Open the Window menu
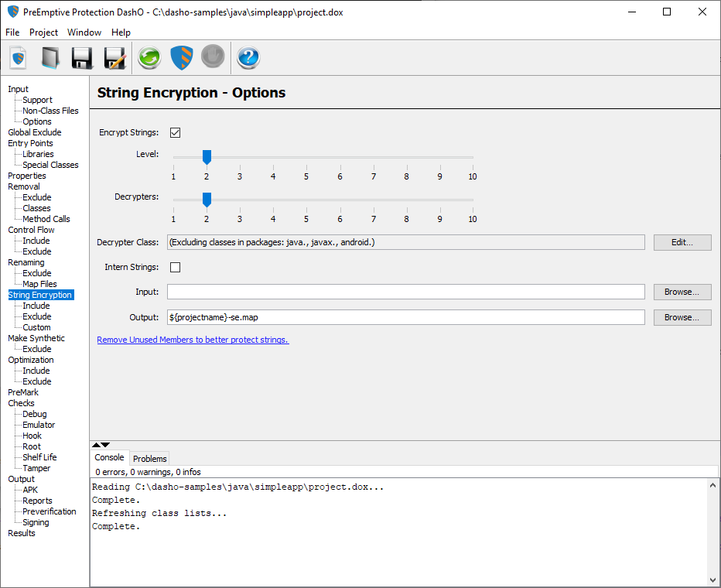 click(84, 32)
